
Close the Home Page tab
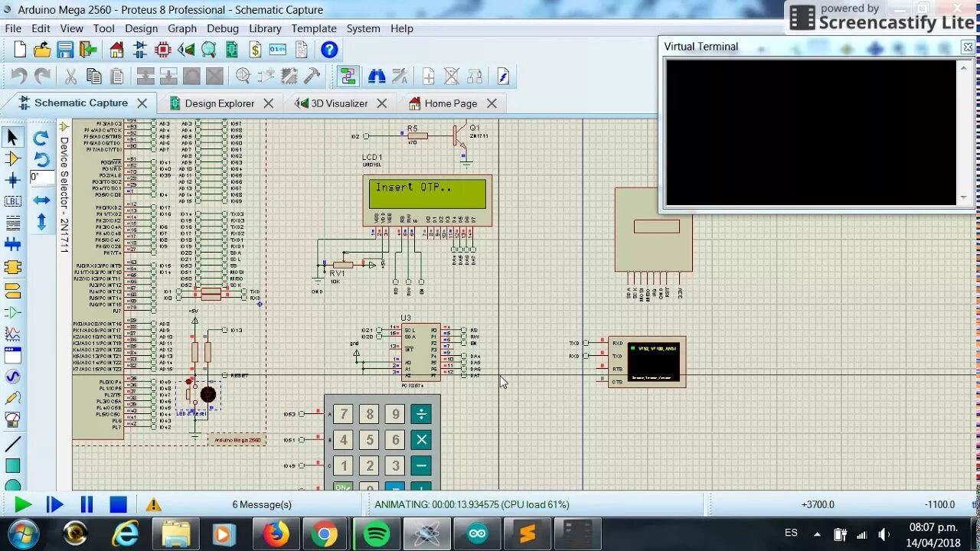[x=492, y=103]
